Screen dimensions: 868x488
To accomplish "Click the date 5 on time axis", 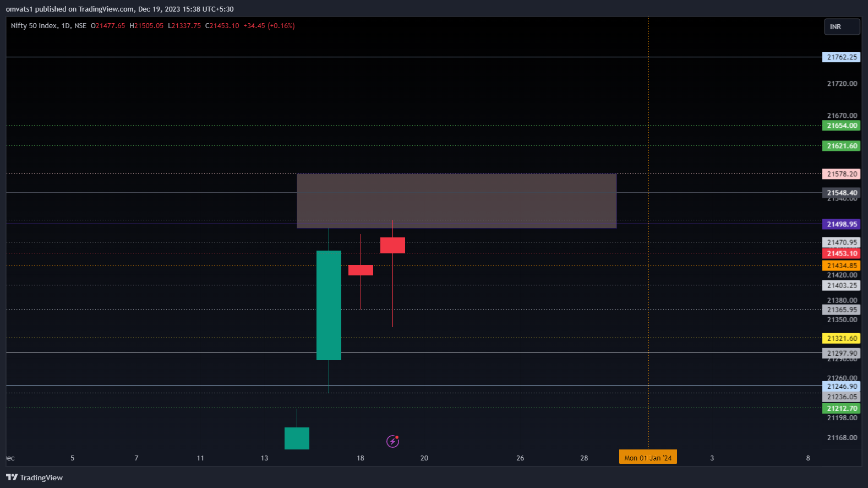I will pos(72,458).
